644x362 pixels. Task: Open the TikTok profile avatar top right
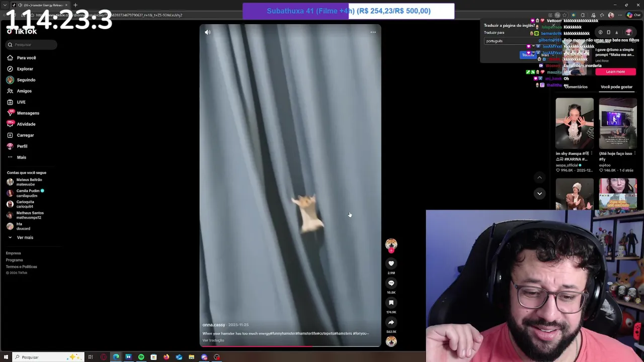628,32
